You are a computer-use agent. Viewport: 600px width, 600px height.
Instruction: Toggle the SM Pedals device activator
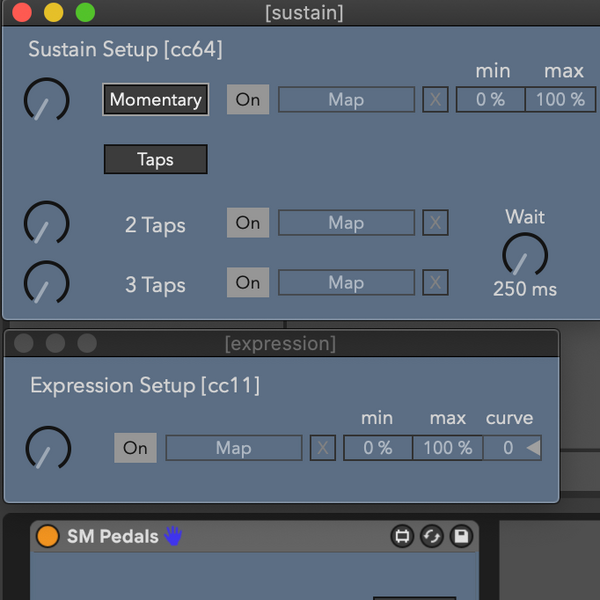coord(47,537)
